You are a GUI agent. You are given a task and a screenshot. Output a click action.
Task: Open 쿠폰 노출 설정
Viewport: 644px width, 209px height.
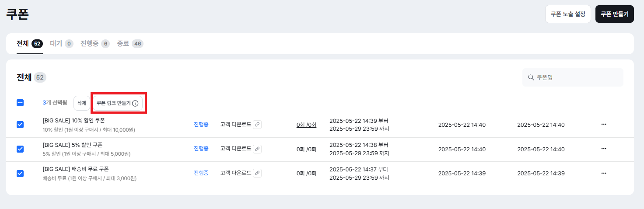[568, 14]
